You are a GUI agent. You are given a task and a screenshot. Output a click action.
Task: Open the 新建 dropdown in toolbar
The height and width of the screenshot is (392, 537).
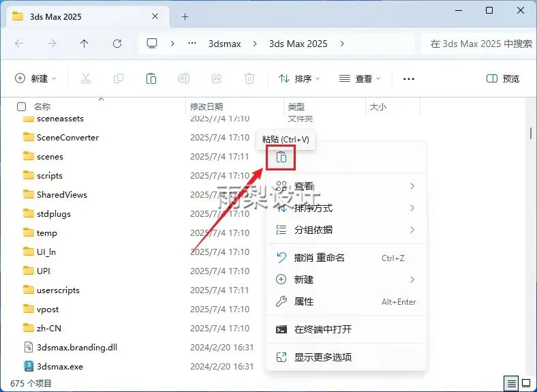35,78
